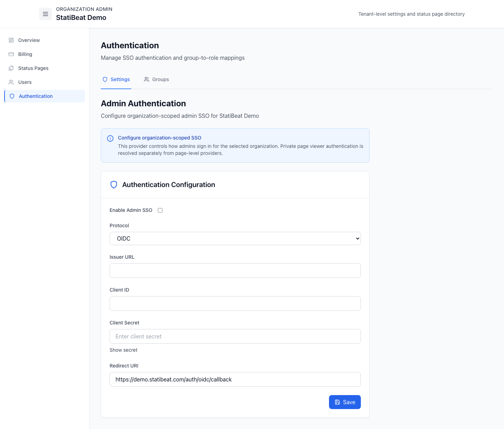Click the Issuer URL input field
This screenshot has width=504, height=429.
click(x=235, y=271)
